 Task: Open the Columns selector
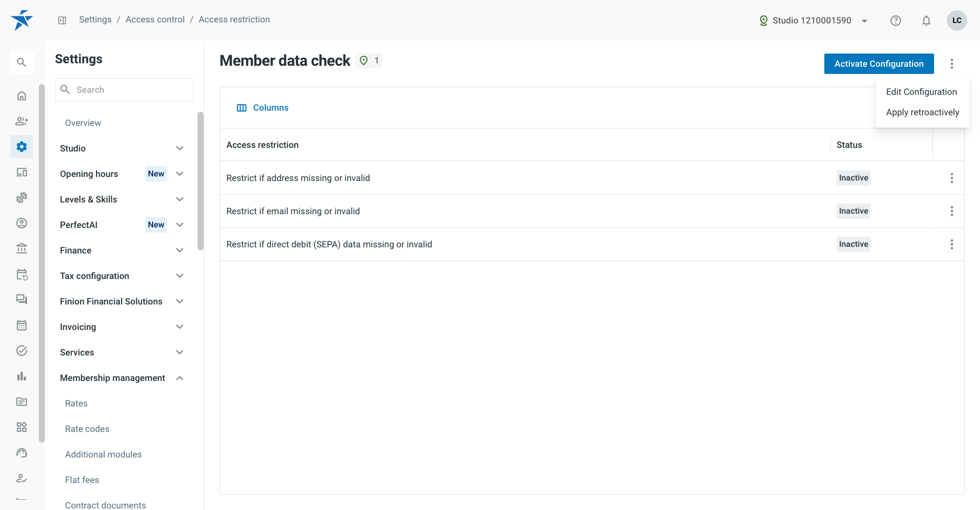tap(263, 108)
